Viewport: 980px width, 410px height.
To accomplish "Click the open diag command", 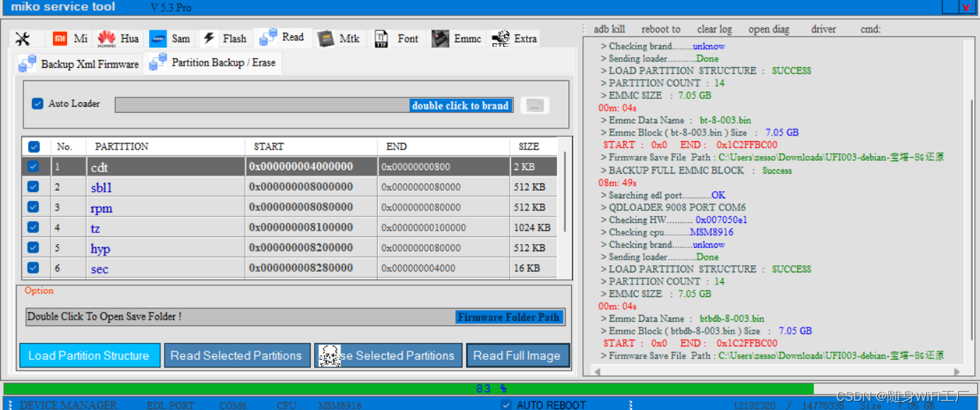I will point(769,29).
